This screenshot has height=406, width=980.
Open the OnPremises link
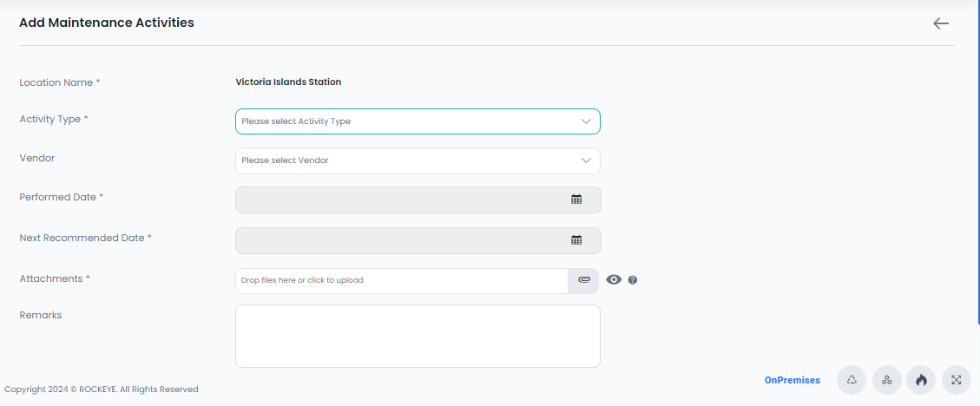coord(792,380)
